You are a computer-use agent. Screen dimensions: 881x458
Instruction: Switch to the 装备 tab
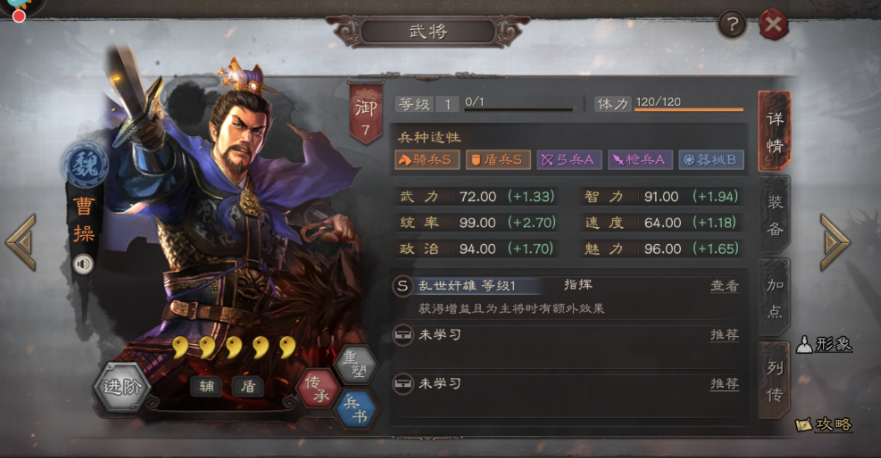[x=775, y=215]
